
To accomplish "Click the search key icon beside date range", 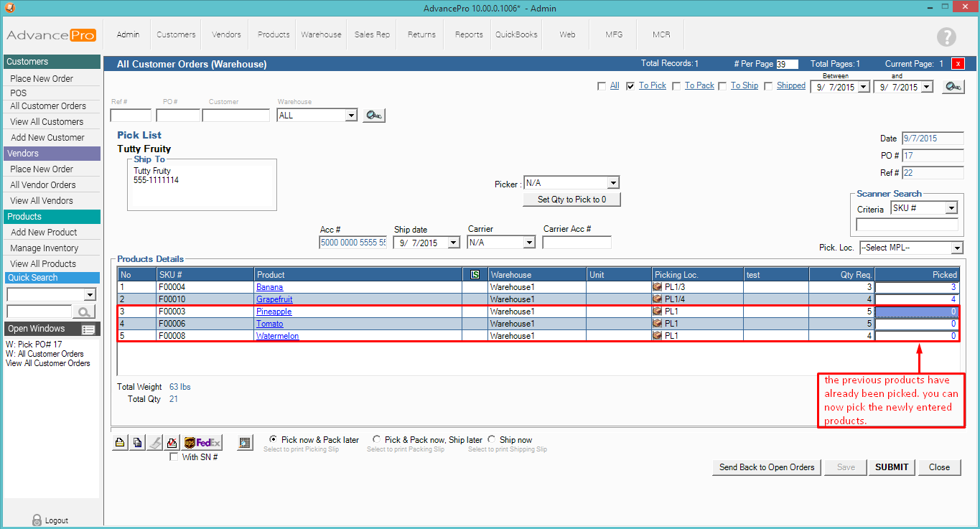I will (x=953, y=87).
